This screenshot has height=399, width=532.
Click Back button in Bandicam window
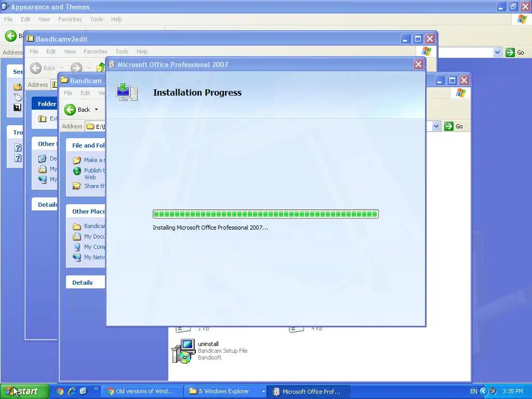77,110
